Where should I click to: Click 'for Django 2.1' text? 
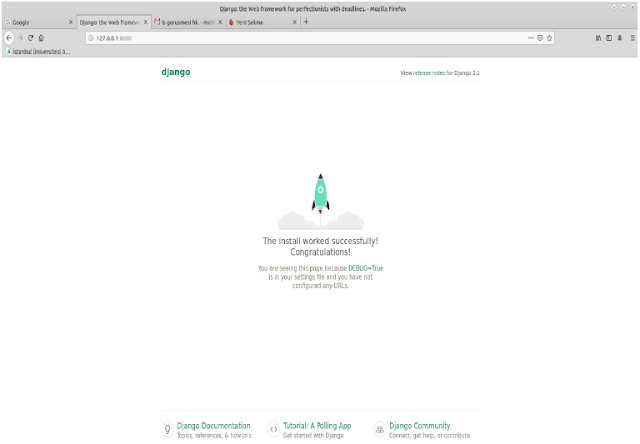click(x=463, y=73)
